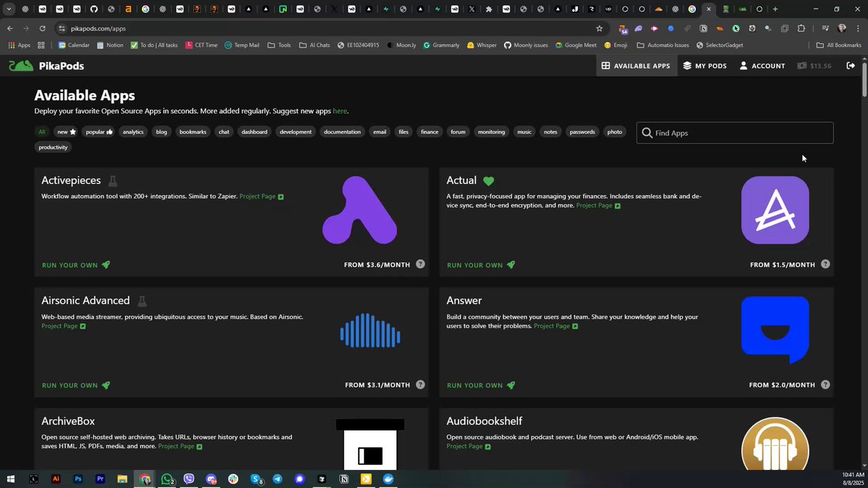Go back using the browser back arrow
Image resolution: width=868 pixels, height=488 pixels.
[x=9, y=28]
